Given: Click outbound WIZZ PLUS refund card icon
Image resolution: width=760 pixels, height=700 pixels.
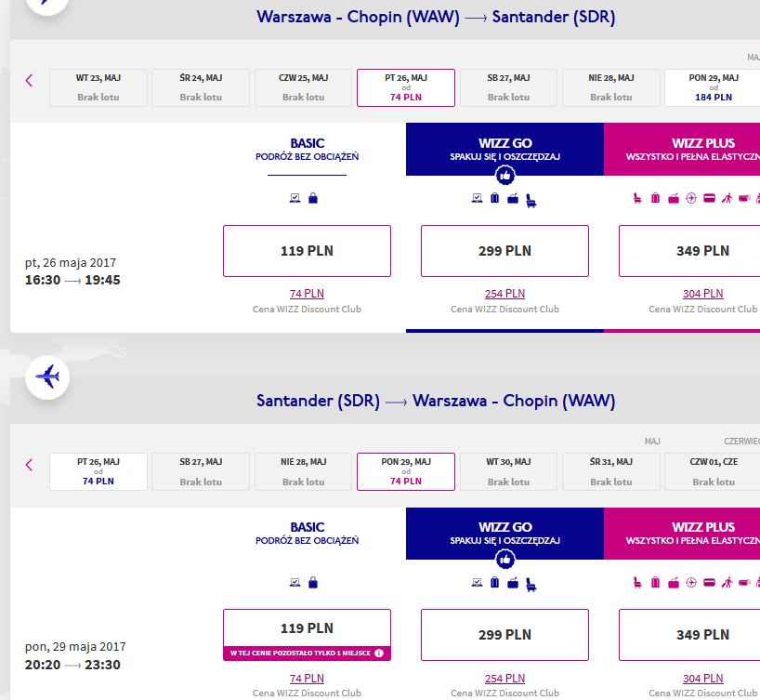Looking at the screenshot, I should click(x=709, y=198).
